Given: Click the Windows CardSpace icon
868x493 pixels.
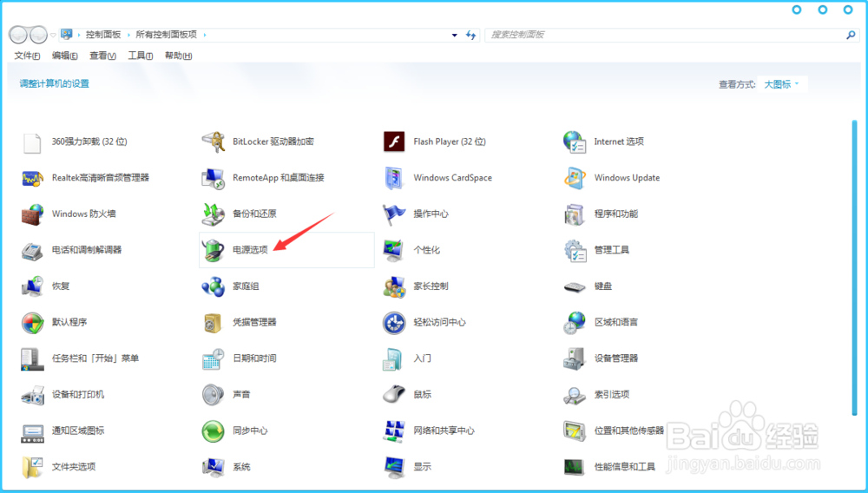Looking at the screenshot, I should pyautogui.click(x=394, y=178).
